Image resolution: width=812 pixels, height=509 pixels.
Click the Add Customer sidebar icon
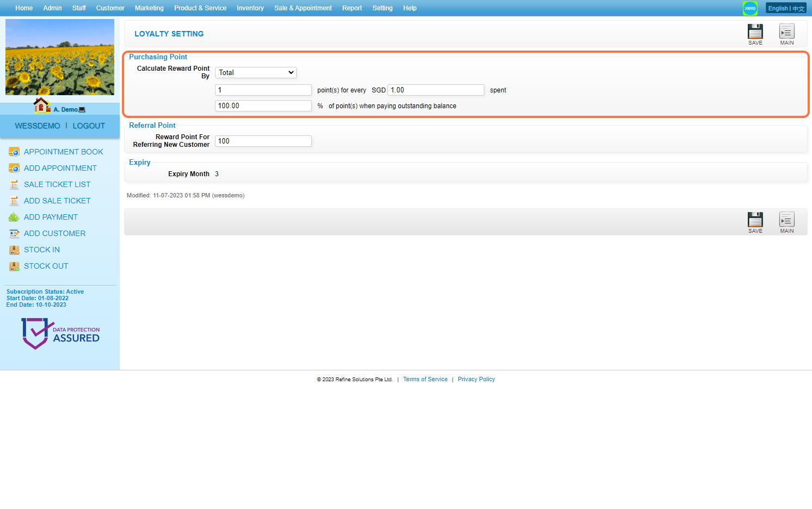pyautogui.click(x=14, y=233)
